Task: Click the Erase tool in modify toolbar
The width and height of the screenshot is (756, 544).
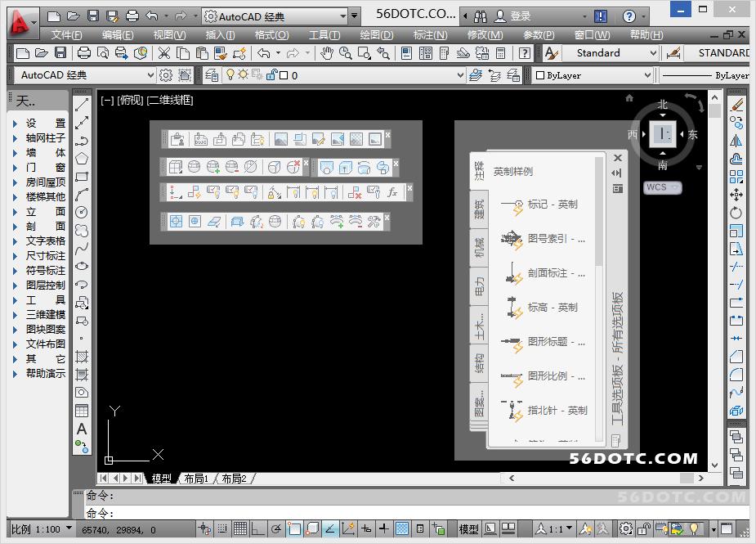Action: coord(736,106)
